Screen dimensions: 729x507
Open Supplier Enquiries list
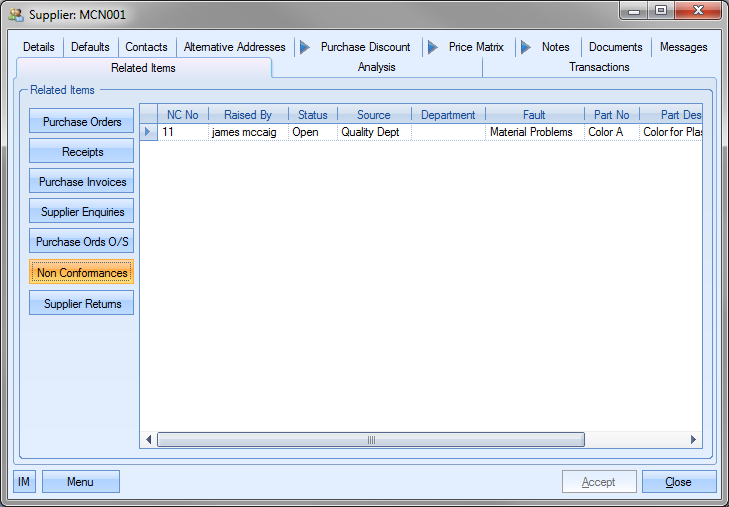(82, 212)
